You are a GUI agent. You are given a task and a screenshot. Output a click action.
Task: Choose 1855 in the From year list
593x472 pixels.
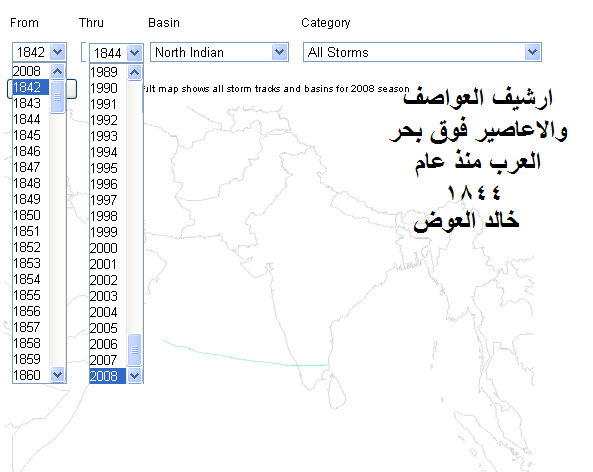coord(31,295)
